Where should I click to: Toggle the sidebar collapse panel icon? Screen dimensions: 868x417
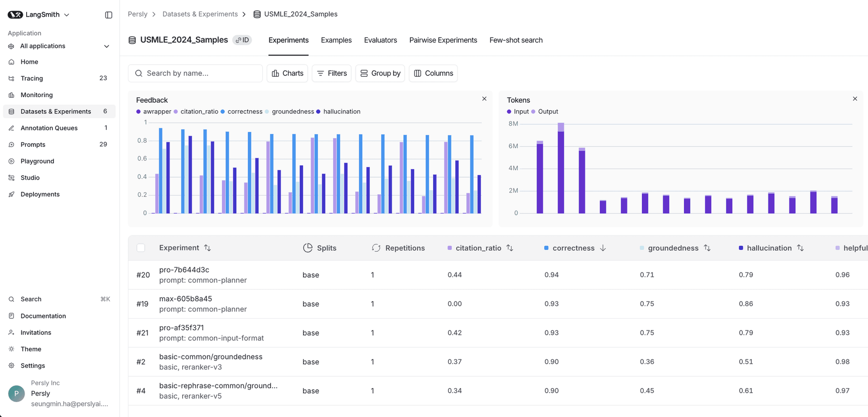[108, 15]
